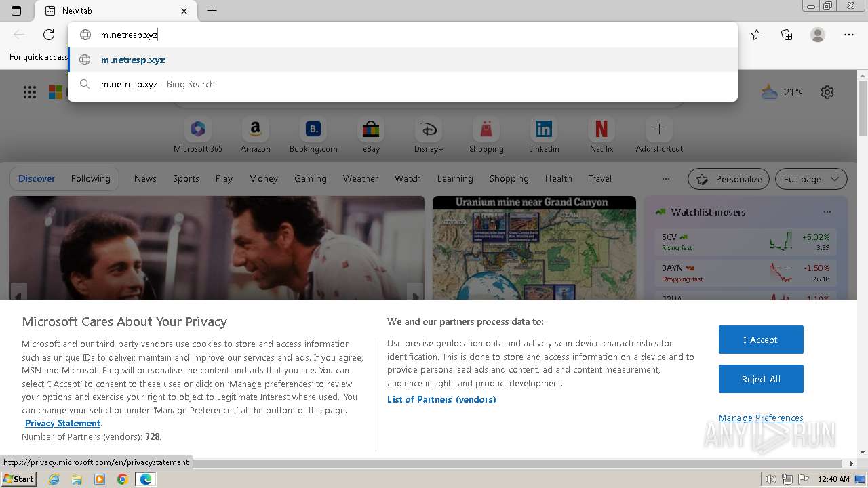Open the tab actions menu icon
Image resolution: width=868 pixels, height=488 pixels.
[x=16, y=11]
